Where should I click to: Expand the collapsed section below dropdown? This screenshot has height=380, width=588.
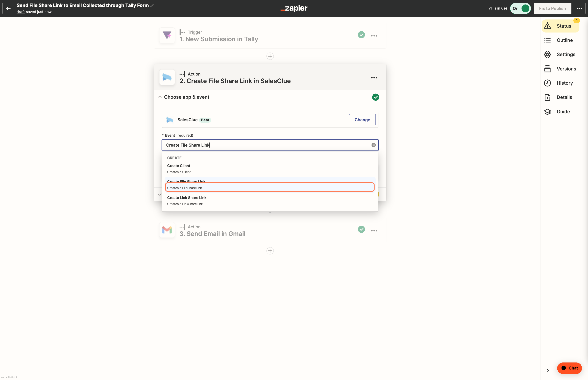(160, 194)
